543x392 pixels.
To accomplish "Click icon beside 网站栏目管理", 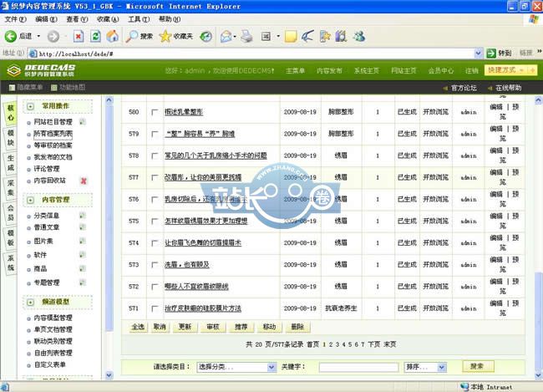I will point(83,122).
